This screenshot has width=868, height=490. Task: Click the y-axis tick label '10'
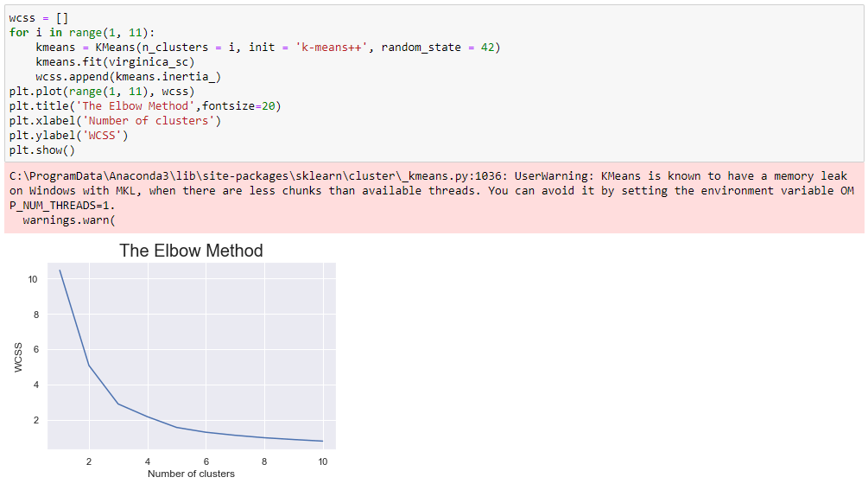point(33,279)
